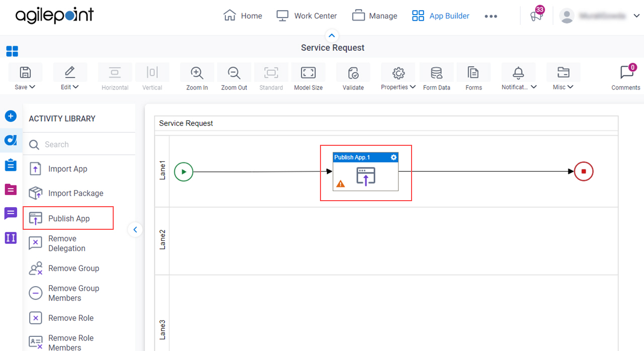Open the user account dropdown chevron
644x351 pixels.
click(x=636, y=16)
